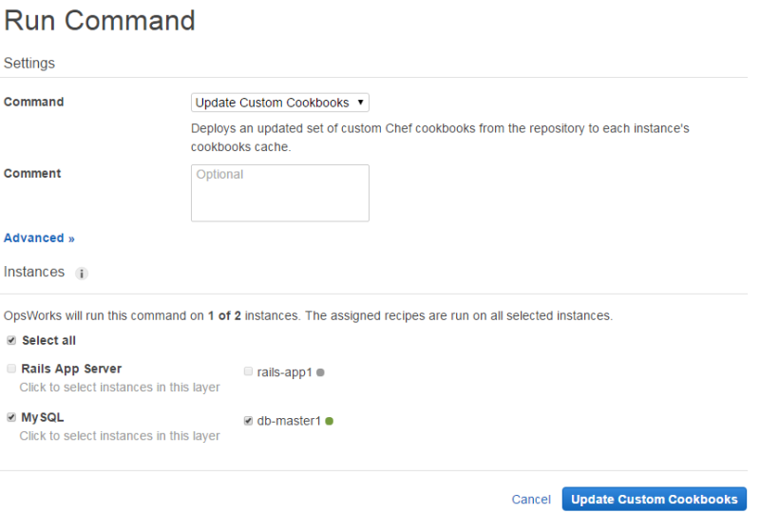Image resolution: width=760 pixels, height=532 pixels.
Task: Click the hint text under Rails App Server
Action: [x=120, y=388]
